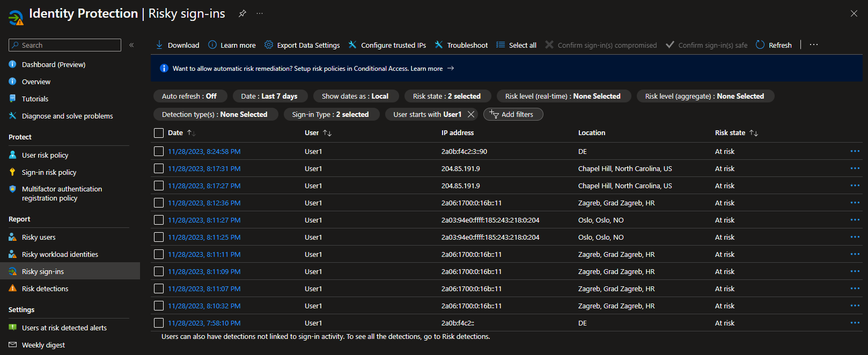Open the Risk state : 2 selected filter
Viewport: 868px width, 355px height.
coord(447,96)
